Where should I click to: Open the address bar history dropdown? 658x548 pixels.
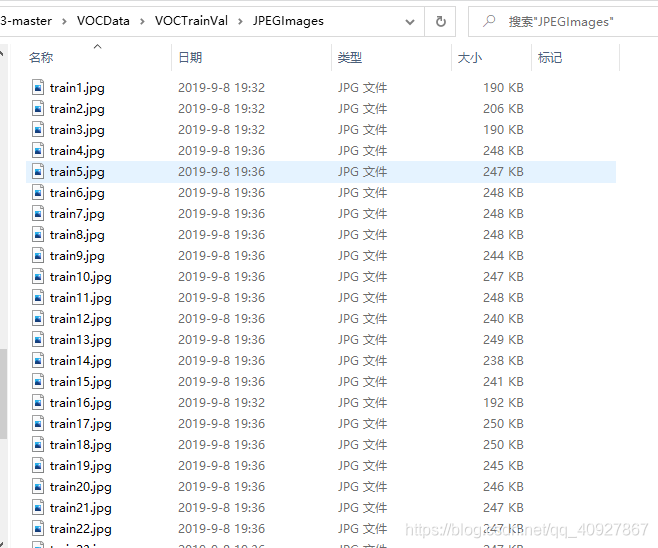[x=410, y=21]
